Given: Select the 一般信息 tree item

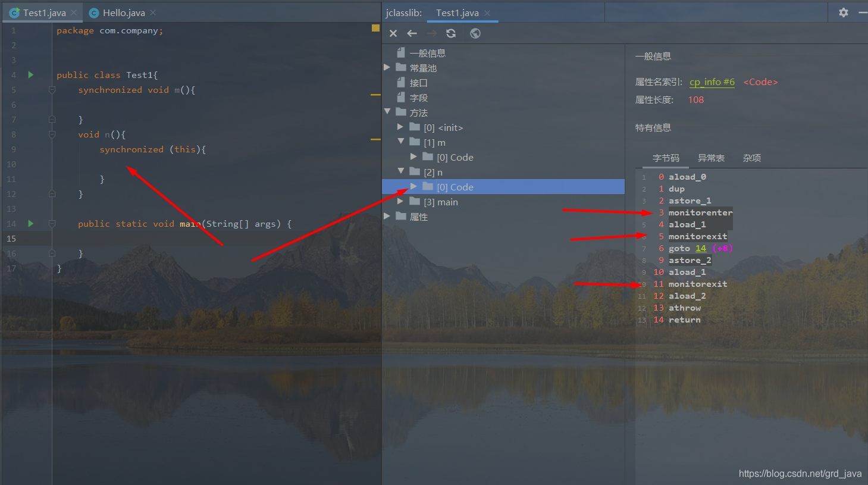Looking at the screenshot, I should [427, 53].
